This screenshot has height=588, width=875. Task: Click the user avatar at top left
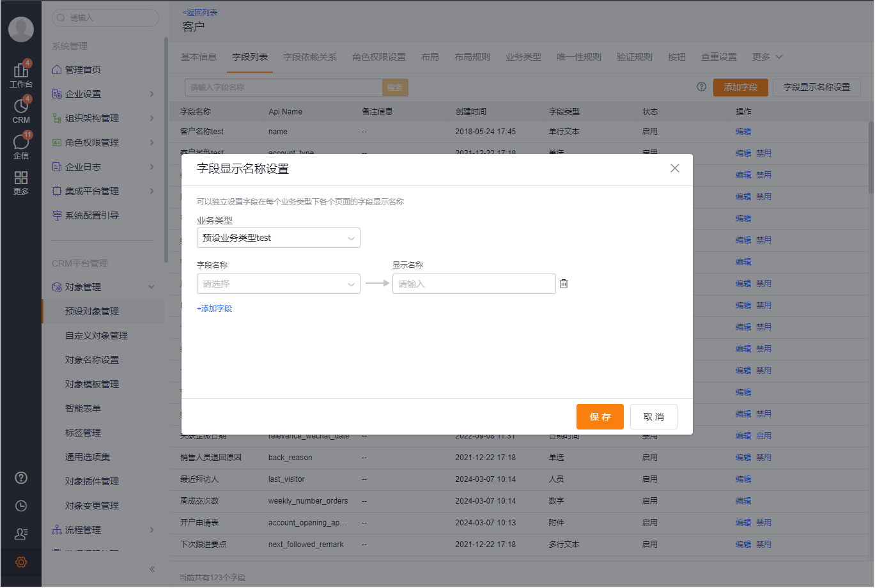(x=21, y=29)
